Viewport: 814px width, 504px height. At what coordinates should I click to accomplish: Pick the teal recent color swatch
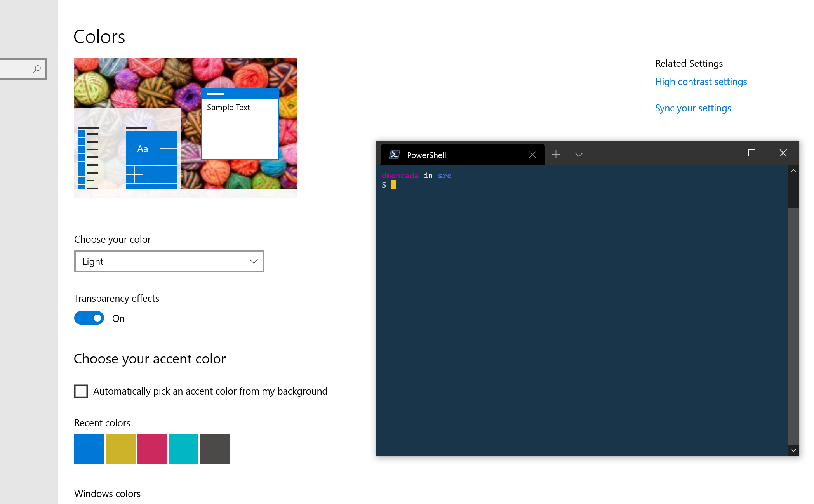coord(183,449)
